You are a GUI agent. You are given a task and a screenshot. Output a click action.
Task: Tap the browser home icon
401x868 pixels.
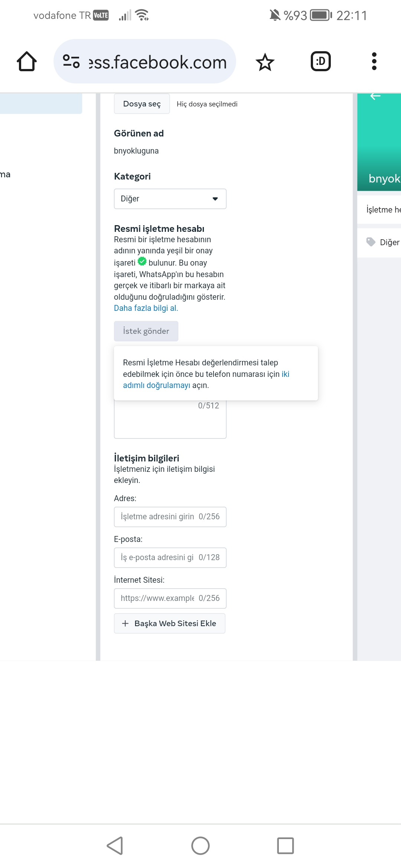click(x=27, y=61)
